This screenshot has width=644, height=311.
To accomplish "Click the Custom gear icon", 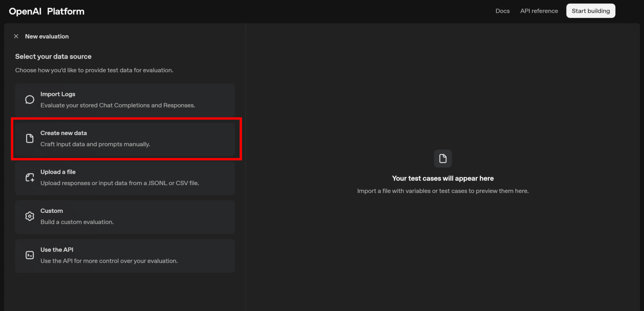I will [x=30, y=216].
